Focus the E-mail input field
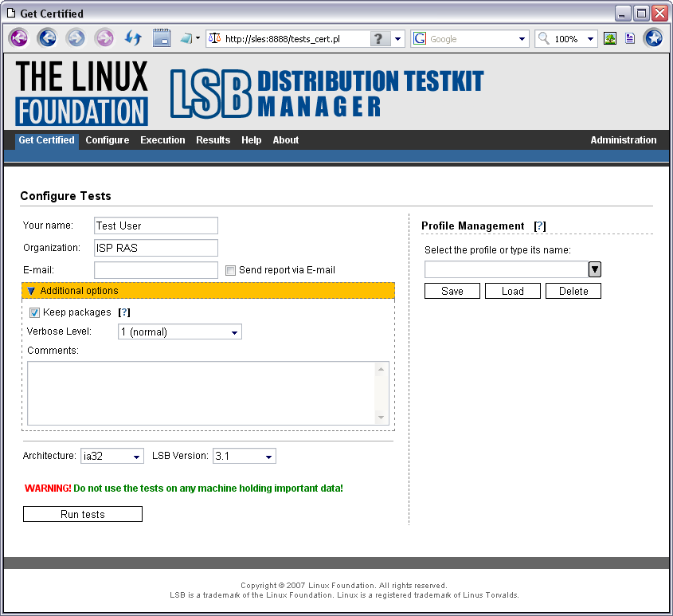 (x=156, y=270)
